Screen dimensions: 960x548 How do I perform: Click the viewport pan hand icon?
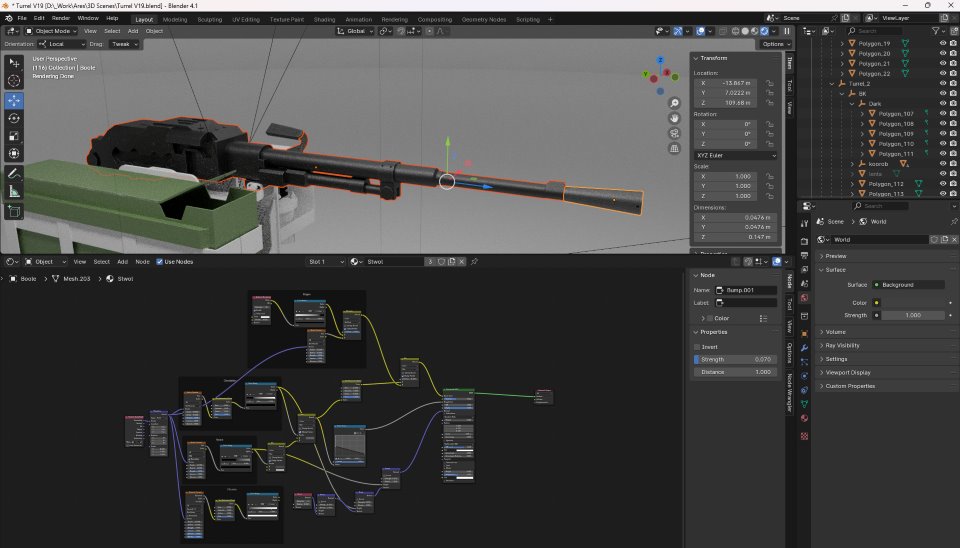pyautogui.click(x=674, y=118)
